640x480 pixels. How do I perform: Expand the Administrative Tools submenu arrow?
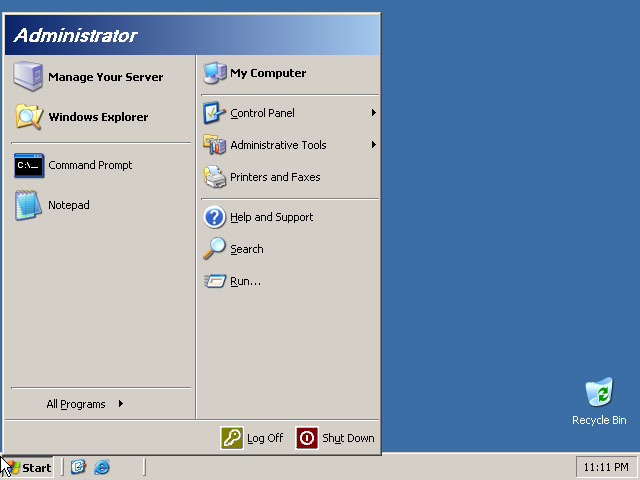[373, 144]
